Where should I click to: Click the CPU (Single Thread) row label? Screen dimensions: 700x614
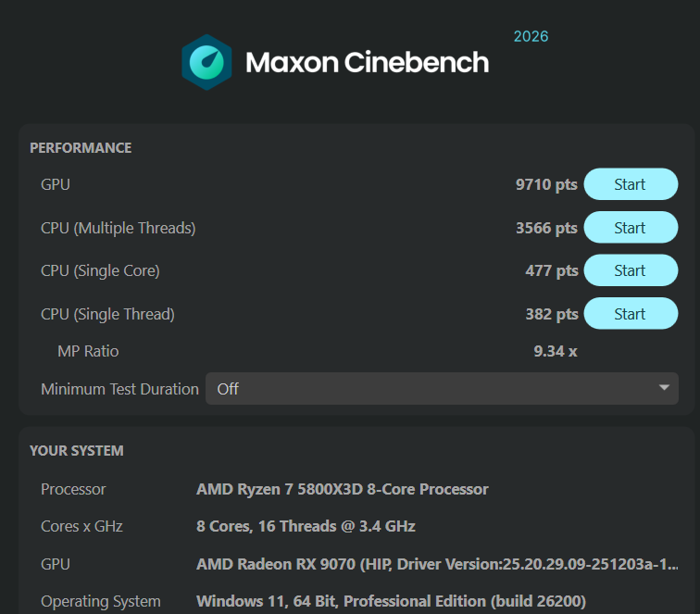[107, 314]
